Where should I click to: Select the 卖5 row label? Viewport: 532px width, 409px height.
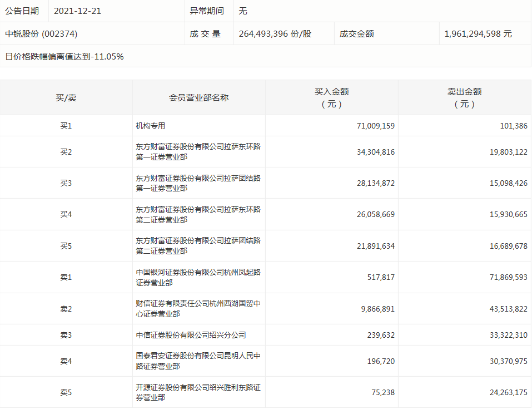coord(66,392)
